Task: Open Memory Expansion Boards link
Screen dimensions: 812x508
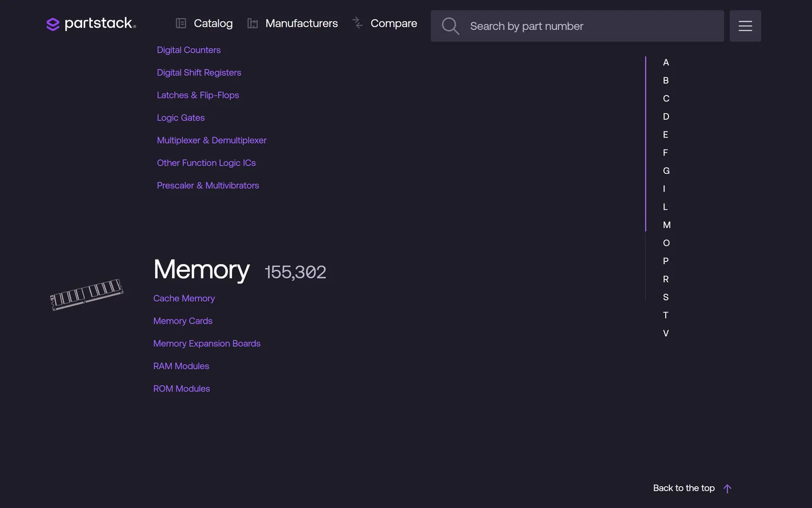Action: [x=207, y=343]
